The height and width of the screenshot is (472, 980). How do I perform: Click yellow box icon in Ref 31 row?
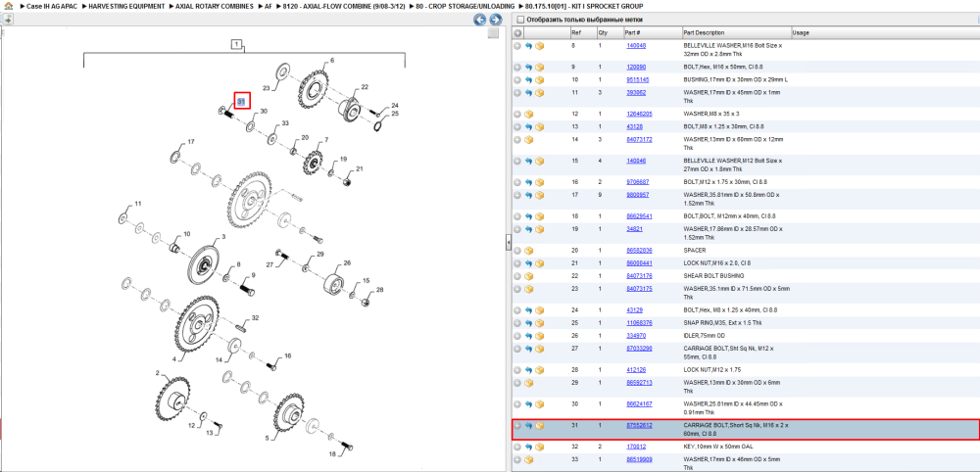tap(539, 426)
